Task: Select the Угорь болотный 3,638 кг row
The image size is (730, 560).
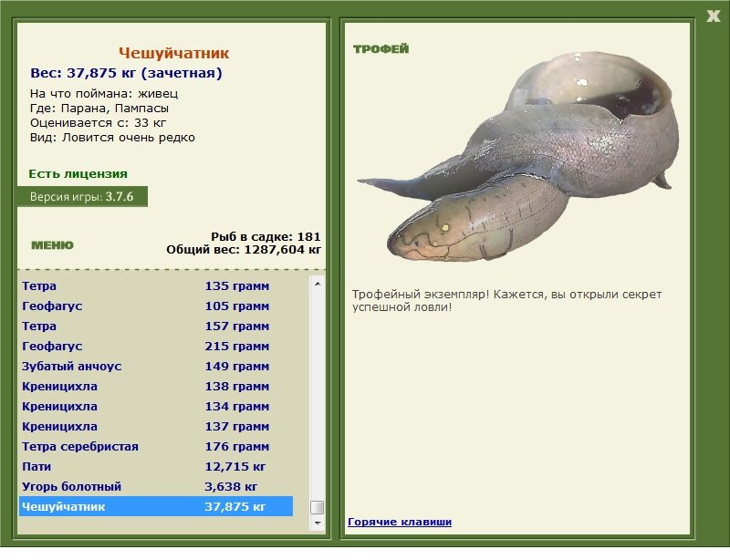Action: coord(156,486)
